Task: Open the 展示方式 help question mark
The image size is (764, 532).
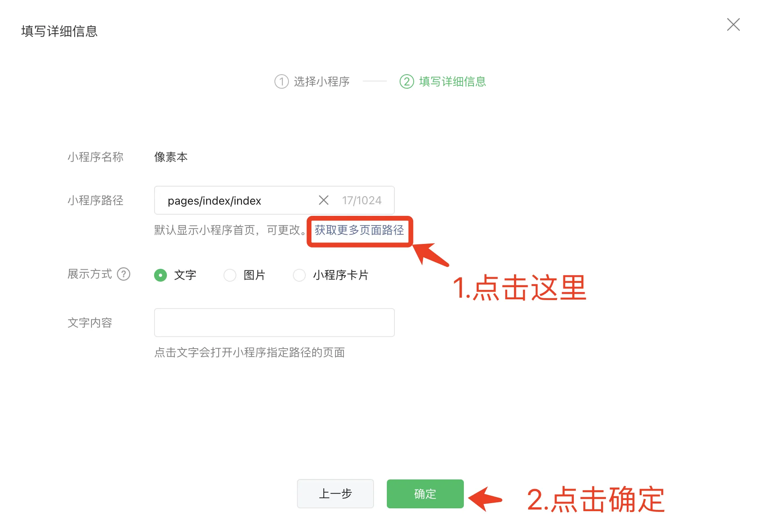Action: tap(124, 274)
